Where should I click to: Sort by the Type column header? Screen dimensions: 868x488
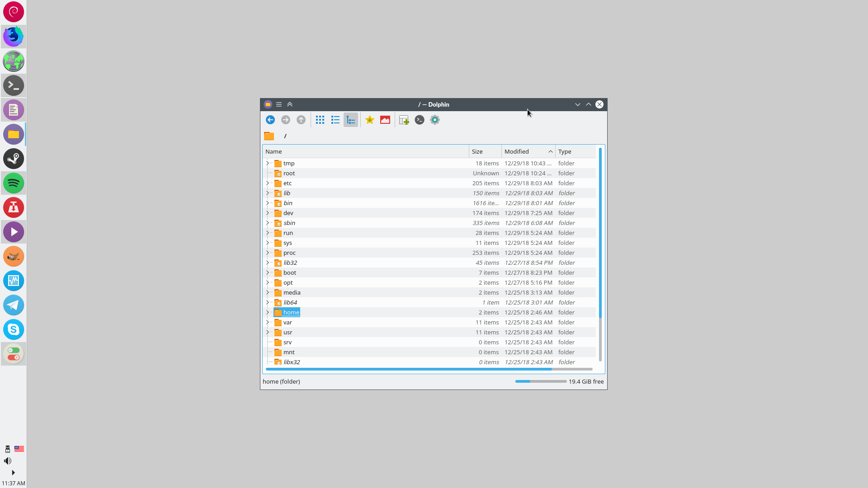576,151
